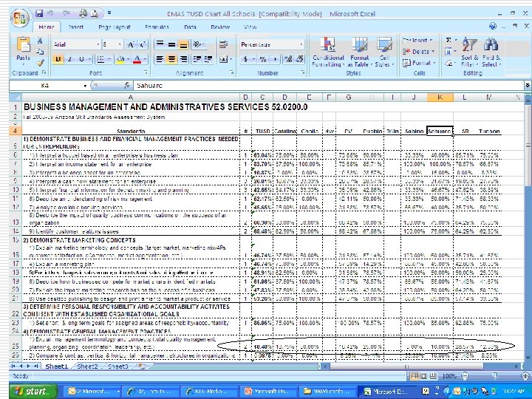Open the Office button menu

coord(19,17)
